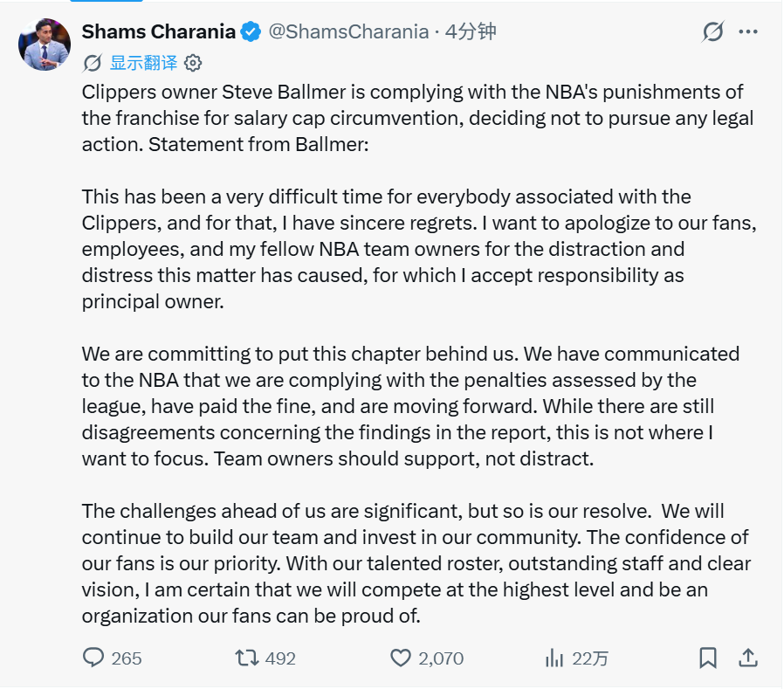
Task: Share post via upload arrow icon
Action: click(x=748, y=658)
